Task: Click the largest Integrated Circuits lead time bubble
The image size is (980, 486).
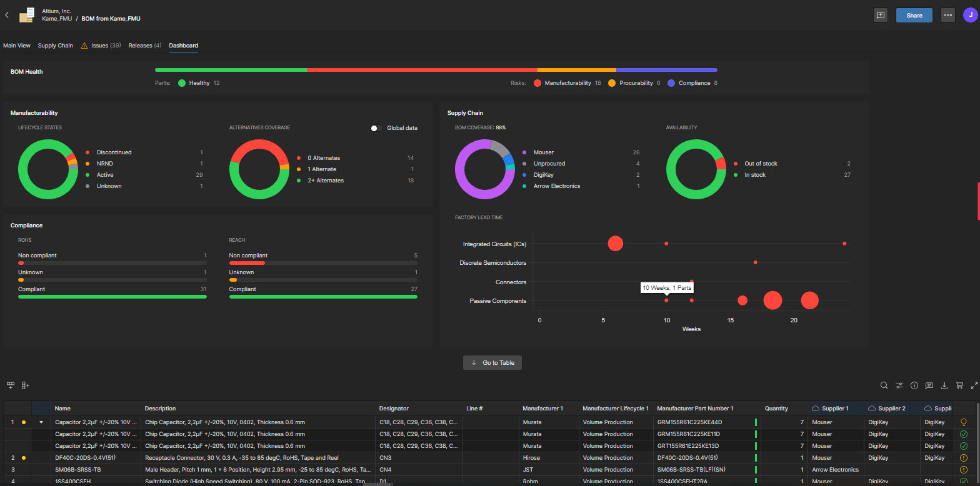Action: (616, 244)
